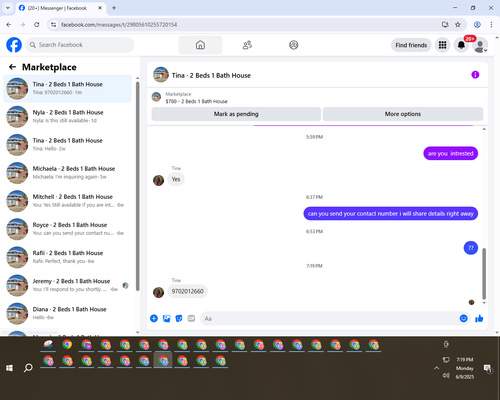
Task: Open the account profile menu
Action: pos(480,45)
